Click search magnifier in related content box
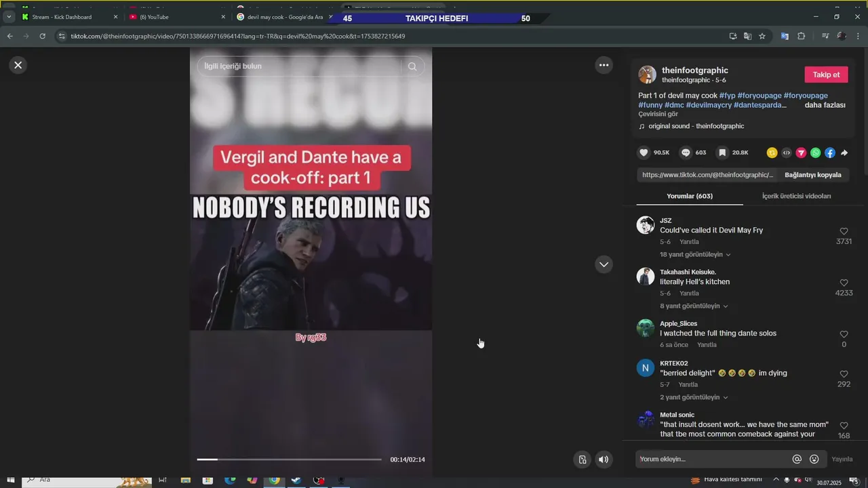Image resolution: width=868 pixels, height=488 pixels. pos(412,66)
